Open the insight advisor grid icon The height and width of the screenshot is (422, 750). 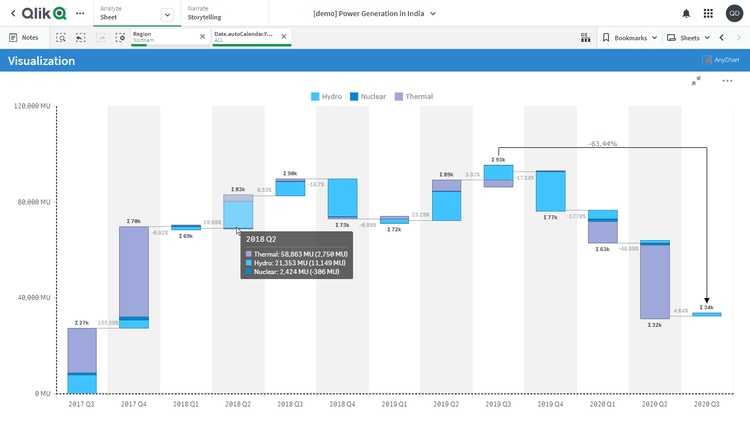point(585,37)
